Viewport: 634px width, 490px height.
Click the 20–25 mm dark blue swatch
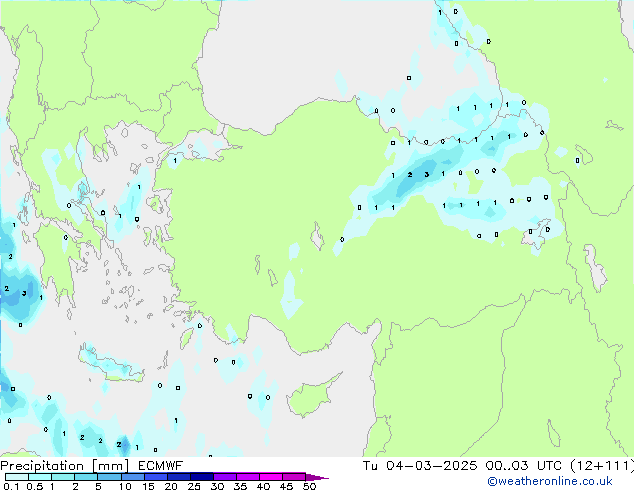179,477
